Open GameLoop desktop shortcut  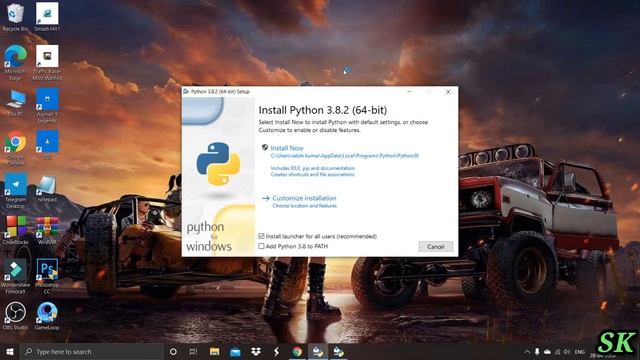pos(47,316)
